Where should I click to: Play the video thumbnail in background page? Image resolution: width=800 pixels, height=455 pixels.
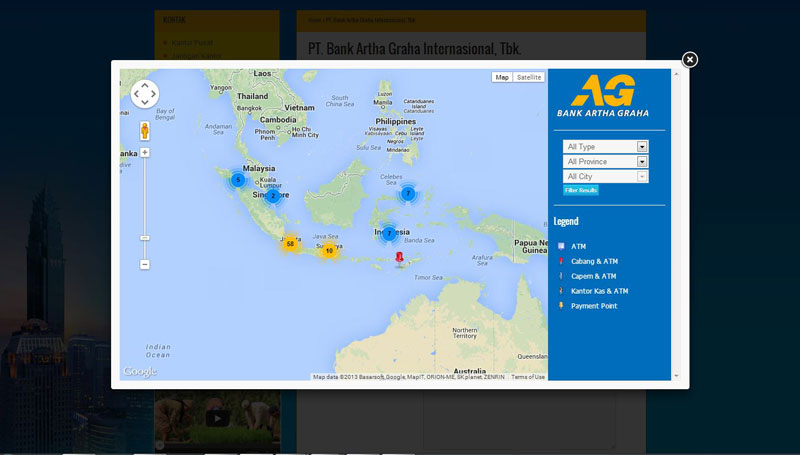[217, 418]
